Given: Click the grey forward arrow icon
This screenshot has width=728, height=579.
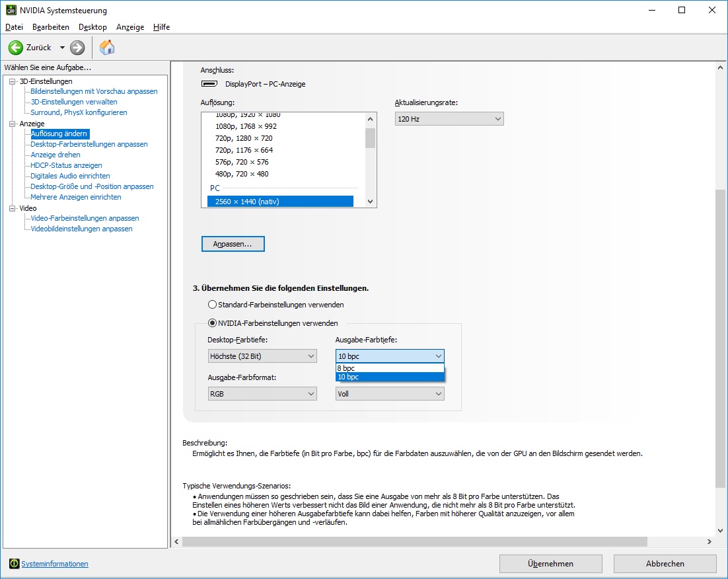Looking at the screenshot, I should tap(77, 48).
